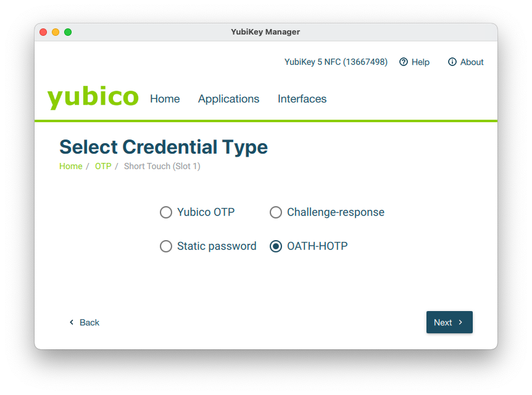The height and width of the screenshot is (395, 532).
Task: Click the chevron arrow inside Next button
Action: (460, 322)
